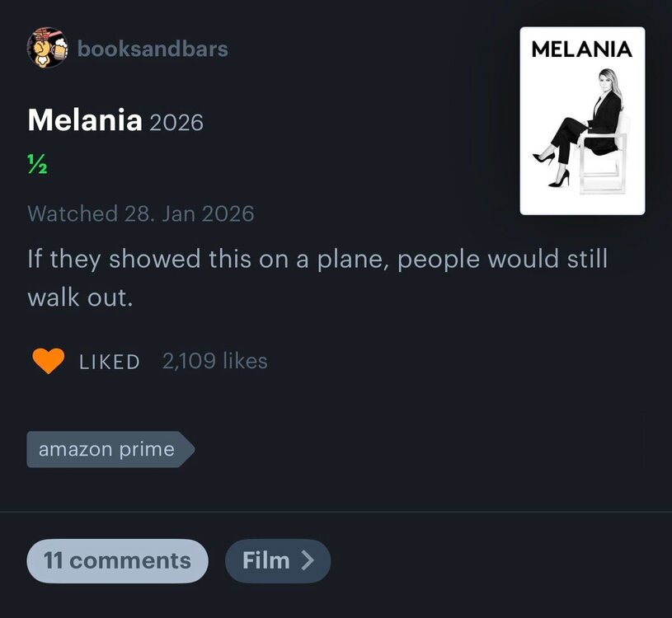Select the amazon prime tag
This screenshot has height=618, width=672.
click(107, 449)
